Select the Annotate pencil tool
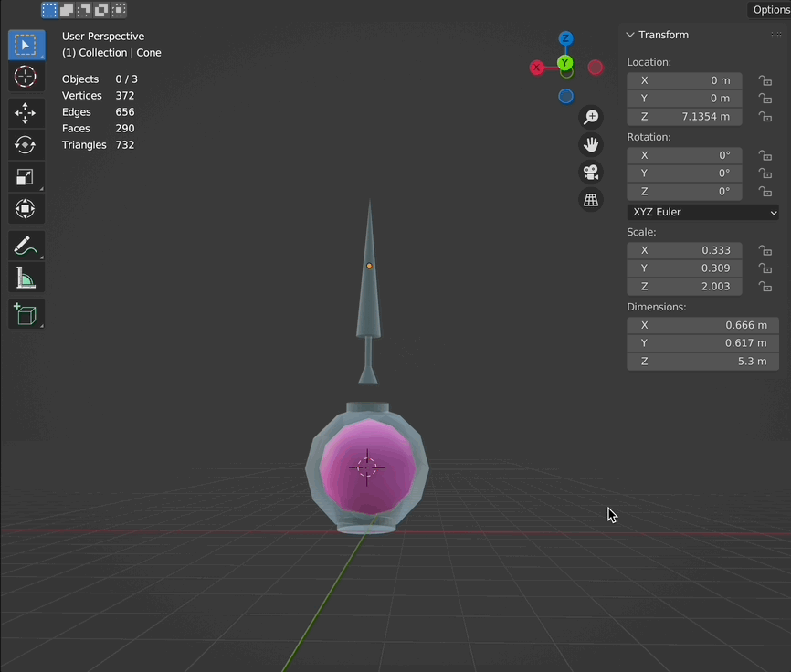 pos(26,246)
